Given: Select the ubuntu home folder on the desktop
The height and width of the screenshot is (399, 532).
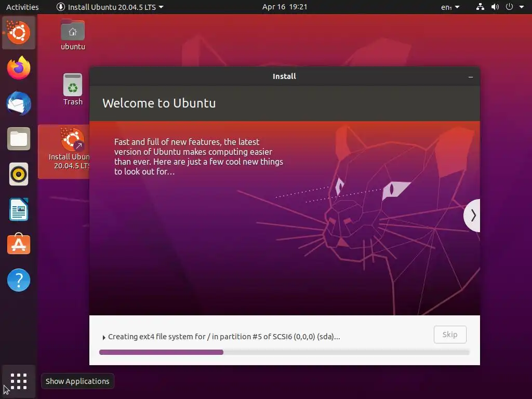Looking at the screenshot, I should [73, 35].
